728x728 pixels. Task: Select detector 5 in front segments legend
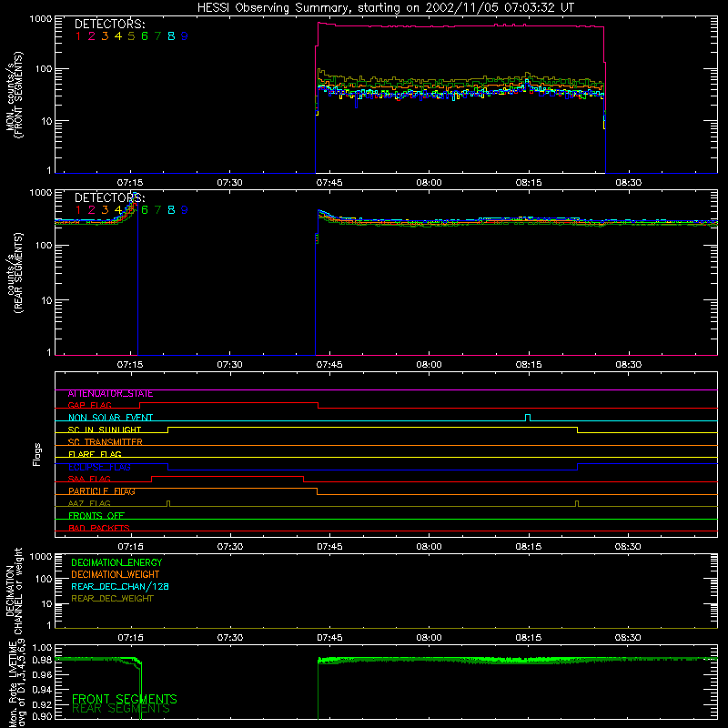point(131,36)
